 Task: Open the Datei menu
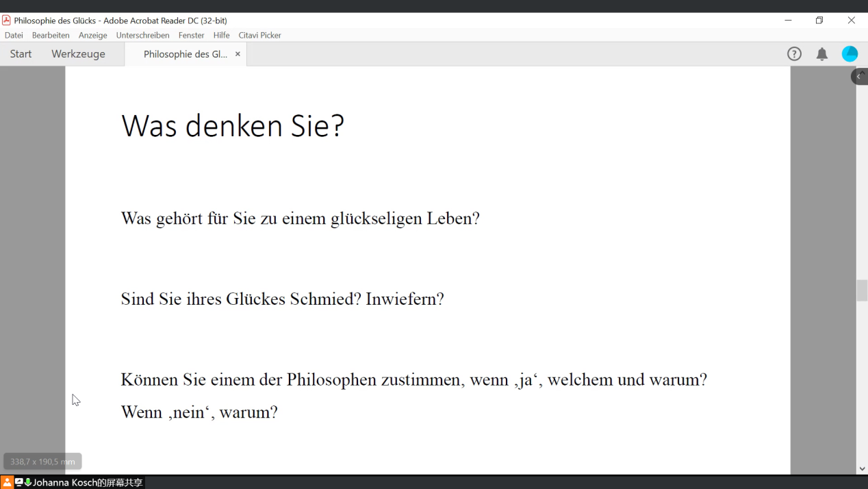14,35
